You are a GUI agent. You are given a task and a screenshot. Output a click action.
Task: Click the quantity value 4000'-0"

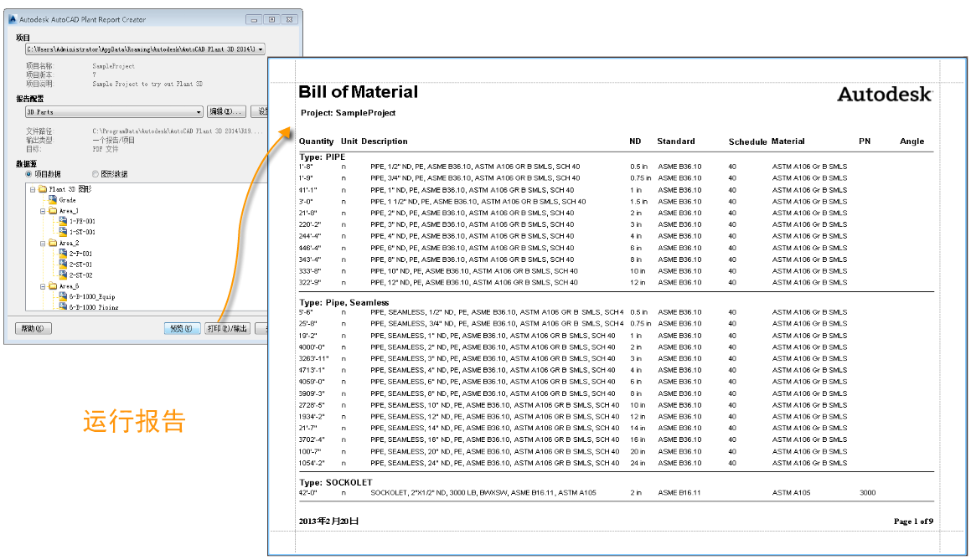click(312, 347)
